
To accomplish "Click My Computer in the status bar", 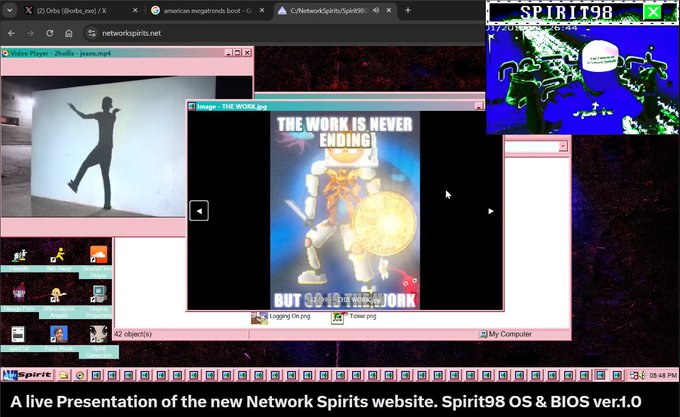I will tap(506, 334).
